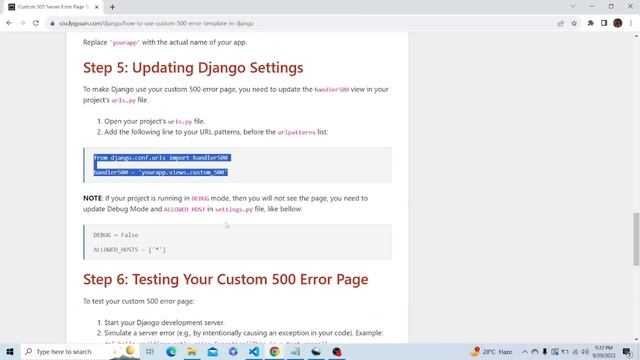Viewport: 640px width, 360px height.
Task: Click the handler500 = 'yourapp.views.custom_500' code line
Action: [x=160, y=172]
